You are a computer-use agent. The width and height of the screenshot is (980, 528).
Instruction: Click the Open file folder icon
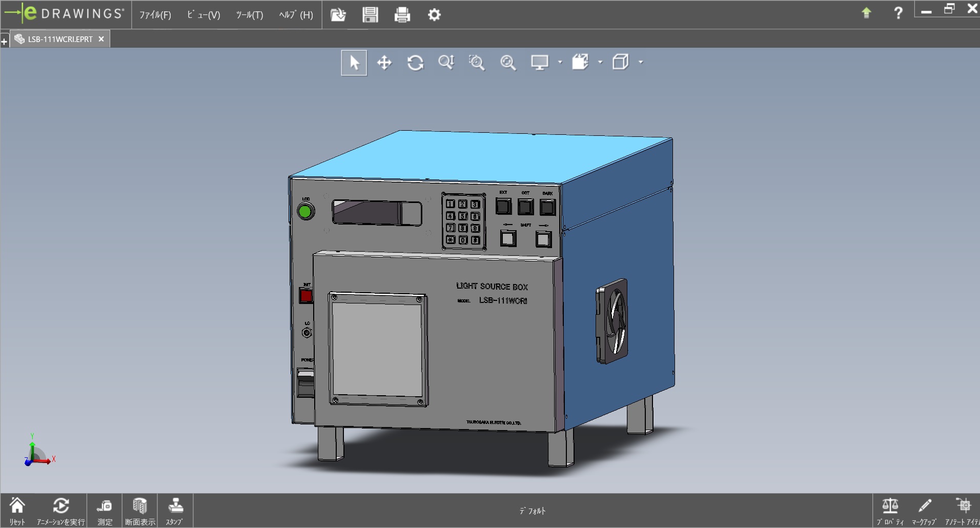338,15
